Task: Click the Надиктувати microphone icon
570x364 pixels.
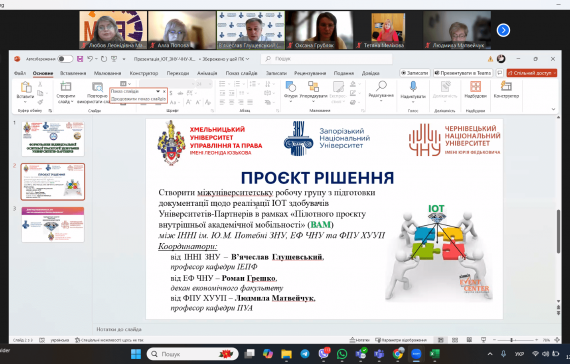Action: point(413,86)
